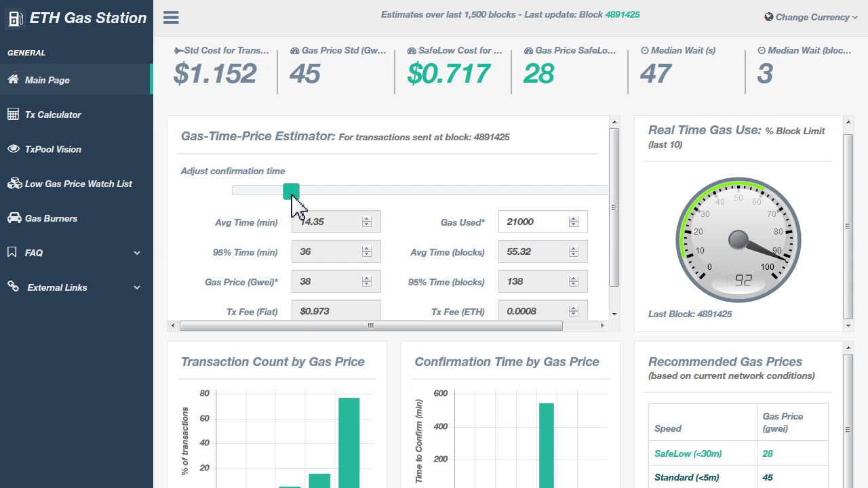Click the 95% Time (min) input field
The image size is (868, 488).
(x=336, y=251)
